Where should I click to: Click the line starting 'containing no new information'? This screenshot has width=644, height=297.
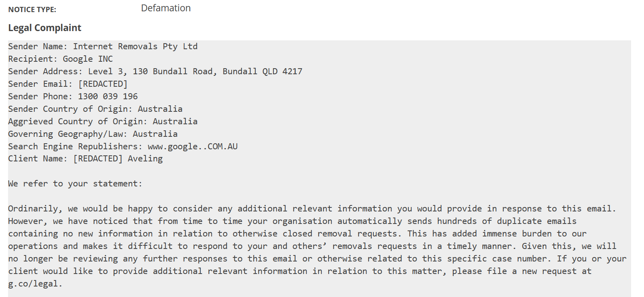click(297, 234)
